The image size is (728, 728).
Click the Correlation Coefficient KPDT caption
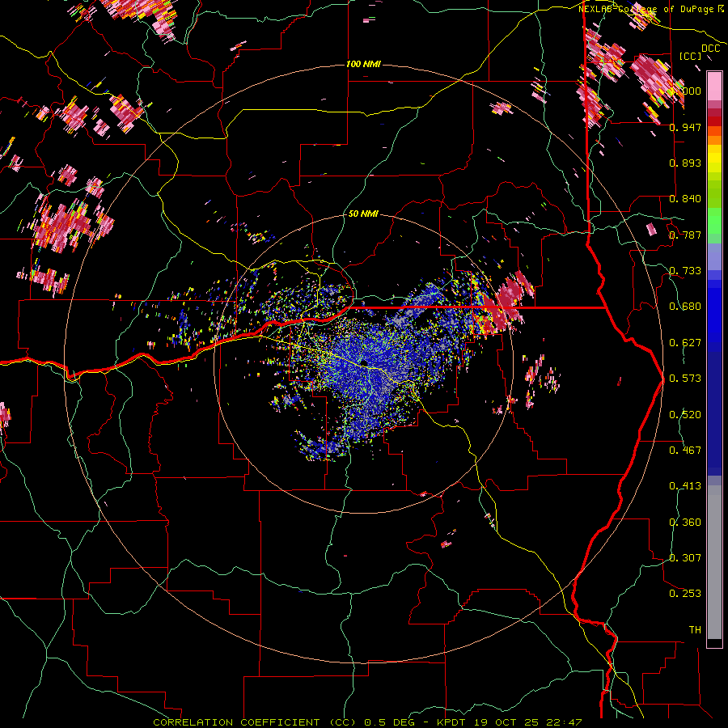point(367,722)
